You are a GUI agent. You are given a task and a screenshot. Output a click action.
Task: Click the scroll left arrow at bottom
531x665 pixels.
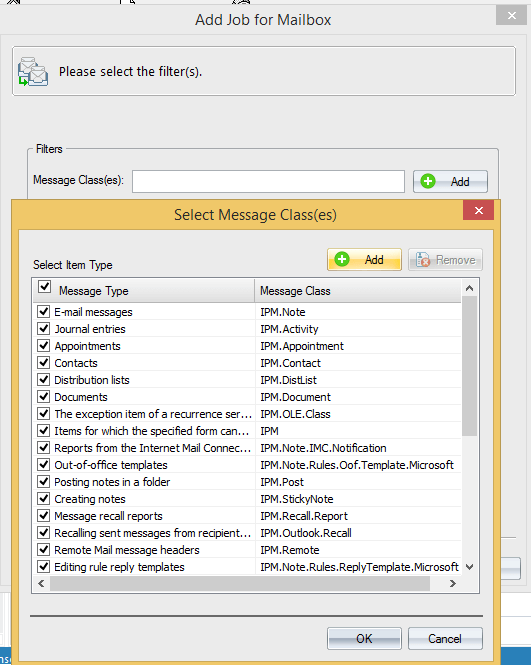tap(41, 584)
